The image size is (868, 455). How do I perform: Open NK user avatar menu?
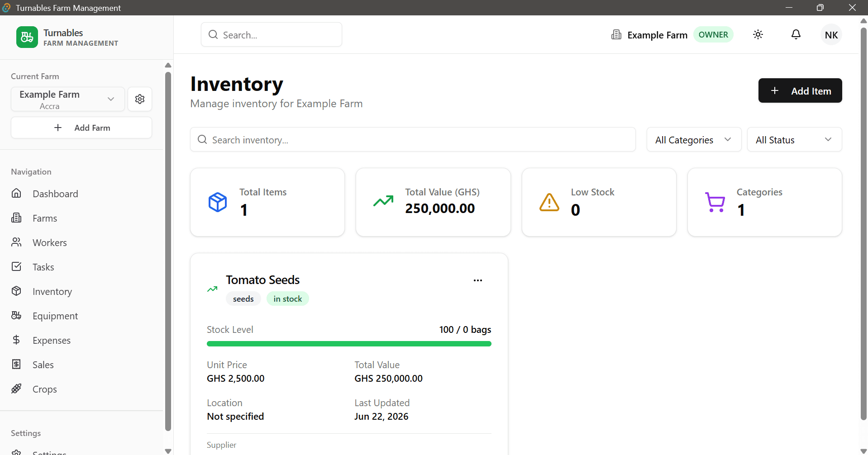[831, 35]
